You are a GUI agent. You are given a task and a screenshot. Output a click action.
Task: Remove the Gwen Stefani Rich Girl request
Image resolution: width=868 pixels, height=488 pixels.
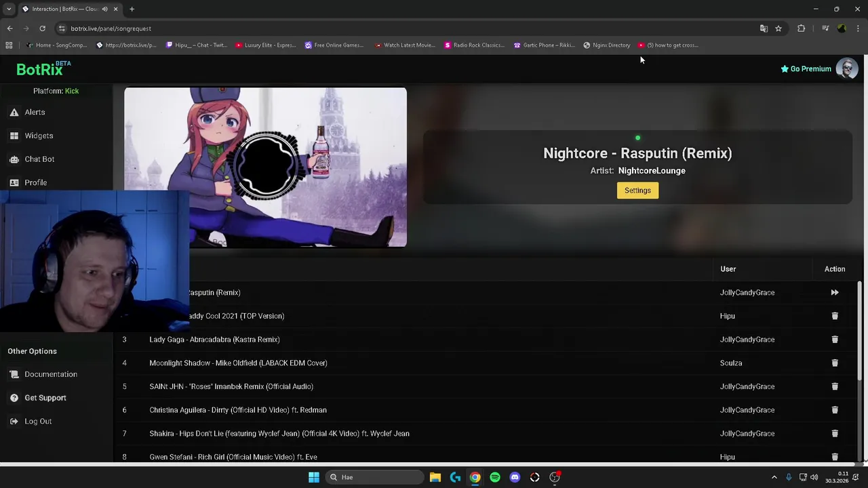[x=835, y=457]
